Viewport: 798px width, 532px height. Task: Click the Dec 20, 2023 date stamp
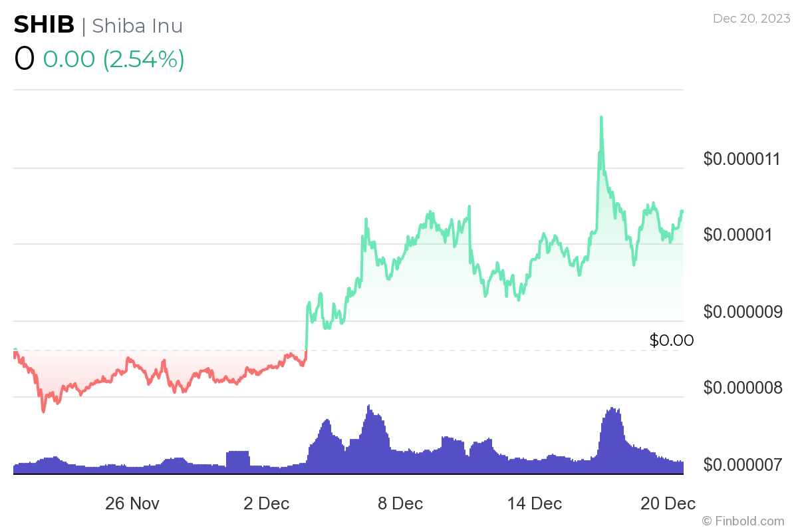click(751, 18)
